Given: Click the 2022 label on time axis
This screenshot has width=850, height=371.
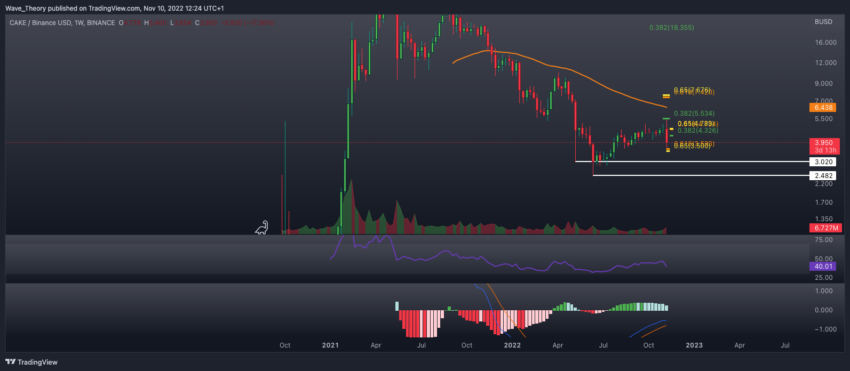Looking at the screenshot, I should coord(512,344).
